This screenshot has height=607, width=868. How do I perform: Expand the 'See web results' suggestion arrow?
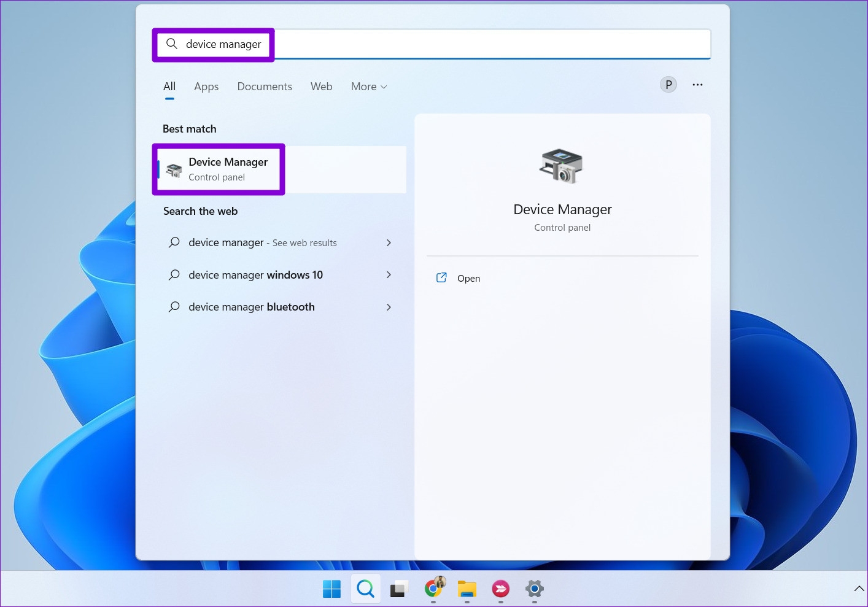pyautogui.click(x=389, y=242)
